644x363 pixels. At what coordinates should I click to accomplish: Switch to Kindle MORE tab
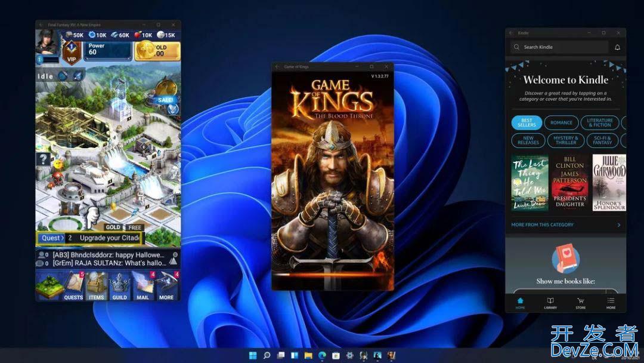(611, 303)
